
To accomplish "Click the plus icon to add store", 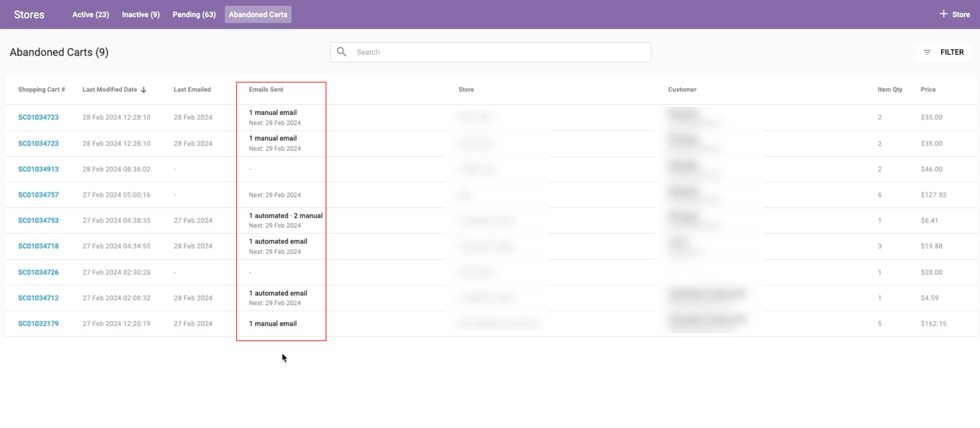I will (x=943, y=14).
